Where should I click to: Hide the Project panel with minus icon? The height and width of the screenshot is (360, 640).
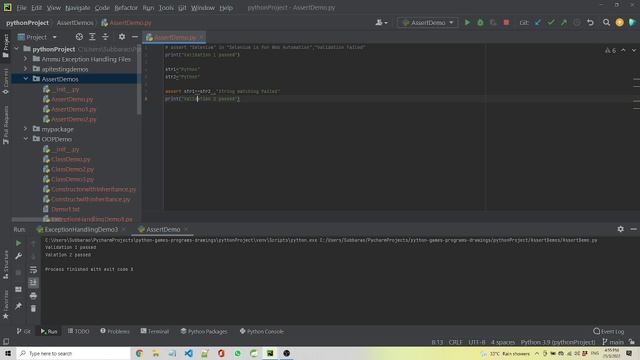click(135, 37)
